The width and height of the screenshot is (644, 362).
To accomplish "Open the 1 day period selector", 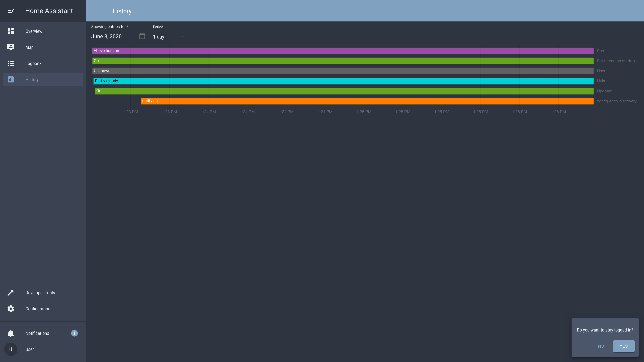I will point(166,37).
